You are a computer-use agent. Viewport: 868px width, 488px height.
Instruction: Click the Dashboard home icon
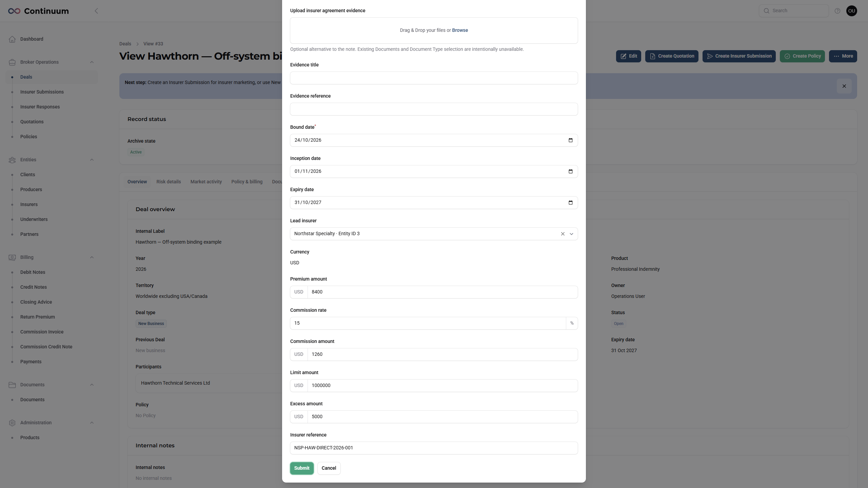click(12, 39)
